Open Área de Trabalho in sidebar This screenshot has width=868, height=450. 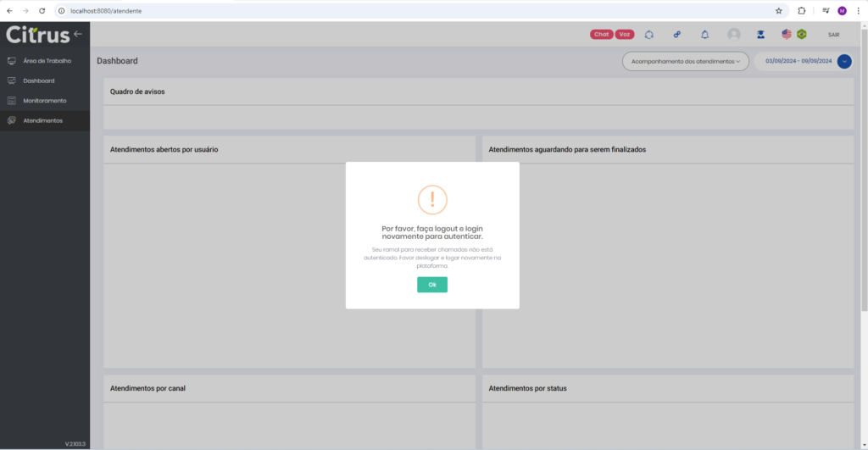click(x=47, y=61)
